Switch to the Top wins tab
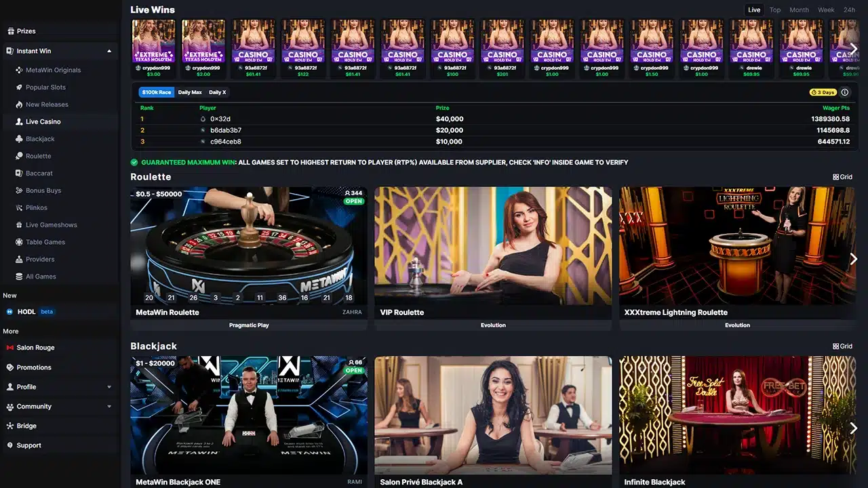This screenshot has height=488, width=868. pyautogui.click(x=775, y=9)
